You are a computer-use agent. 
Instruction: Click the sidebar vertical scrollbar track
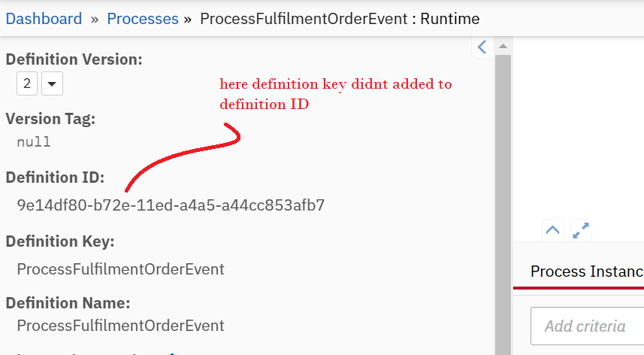point(503,205)
